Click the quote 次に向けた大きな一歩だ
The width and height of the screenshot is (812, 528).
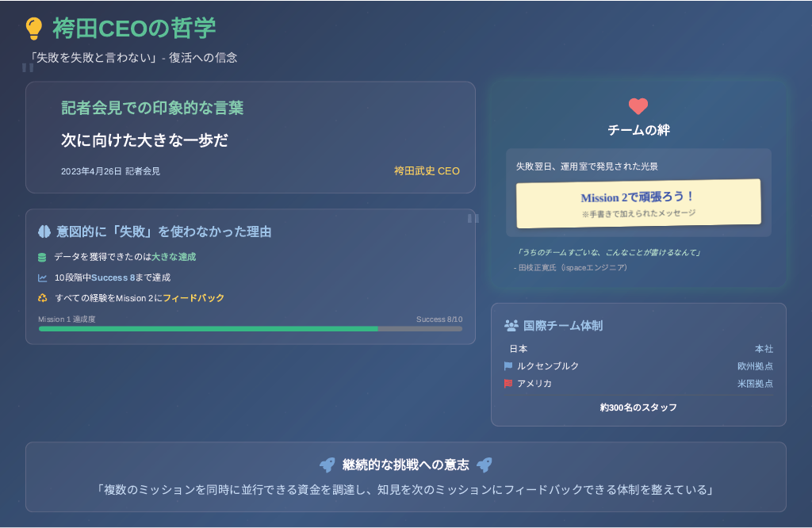[144, 140]
